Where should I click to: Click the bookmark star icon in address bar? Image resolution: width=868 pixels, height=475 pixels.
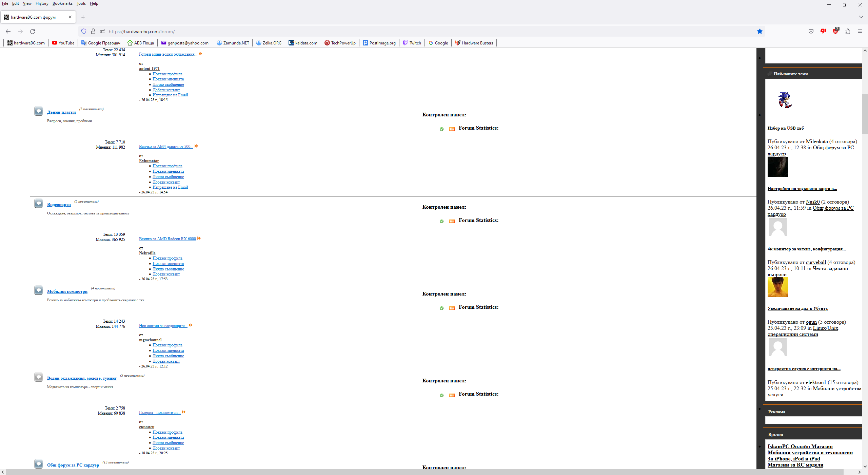pos(760,32)
